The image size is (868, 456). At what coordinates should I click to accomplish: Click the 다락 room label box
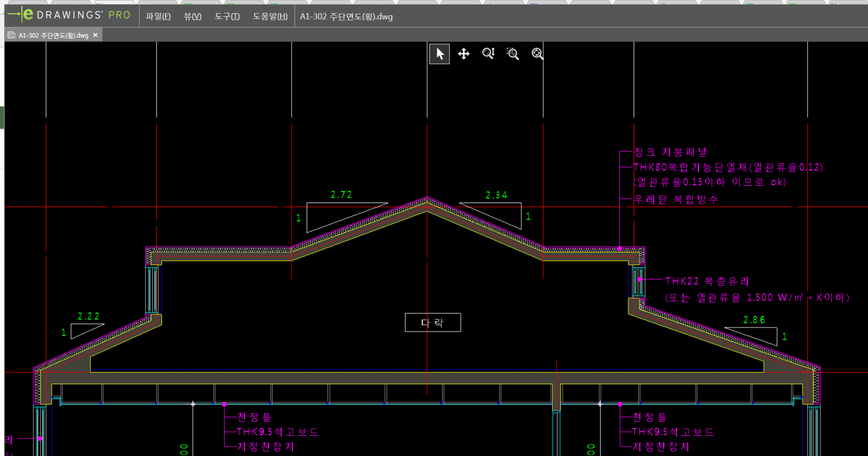point(432,322)
